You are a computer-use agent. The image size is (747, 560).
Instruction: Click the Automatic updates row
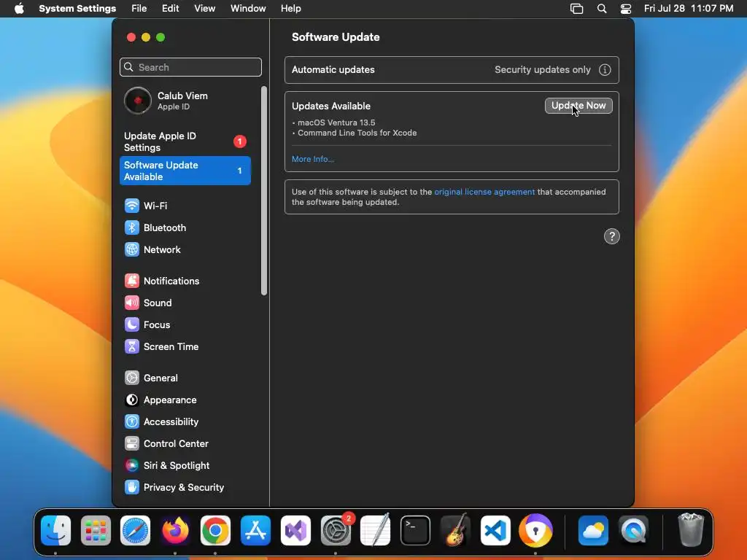452,70
